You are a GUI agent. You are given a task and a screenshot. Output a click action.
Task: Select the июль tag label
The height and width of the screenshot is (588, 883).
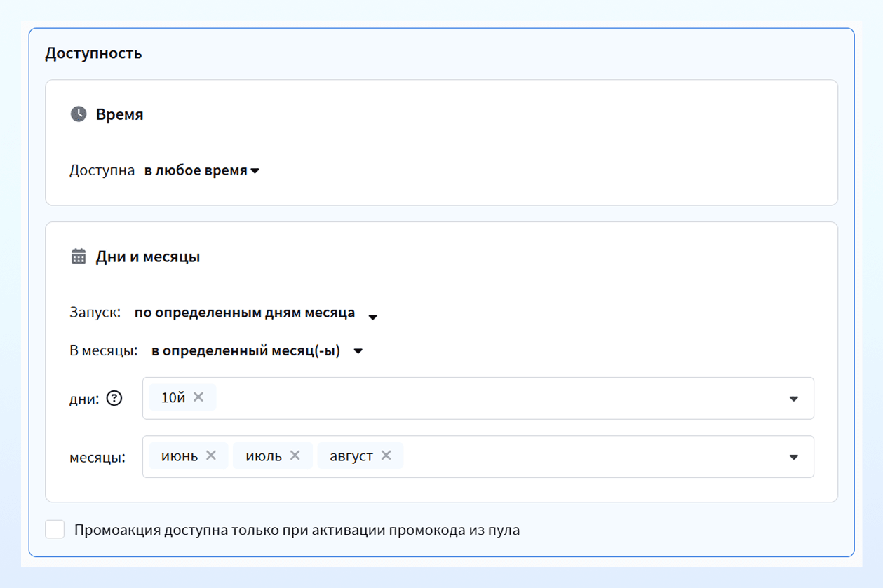point(264,456)
